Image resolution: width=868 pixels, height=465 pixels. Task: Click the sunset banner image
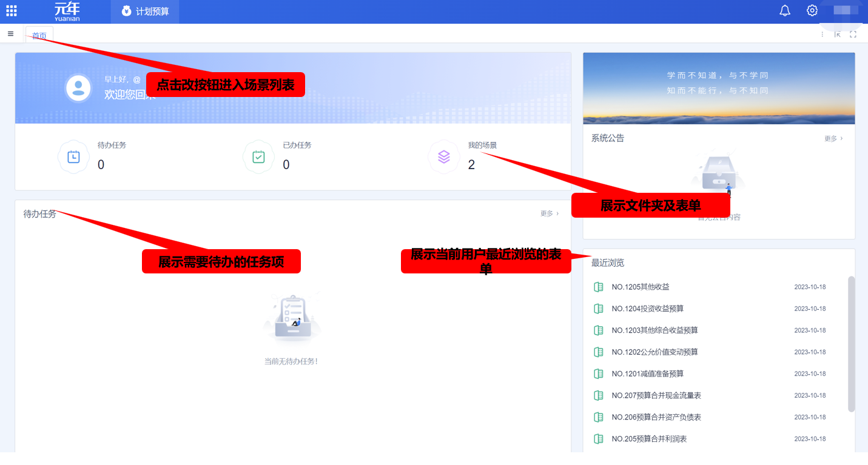719,89
